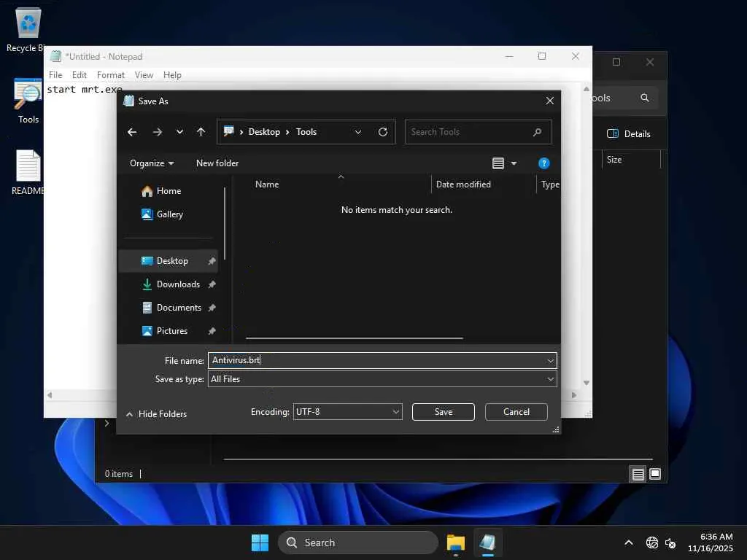Expand the address bar path dropdown
The height and width of the screenshot is (560, 747).
click(x=357, y=132)
